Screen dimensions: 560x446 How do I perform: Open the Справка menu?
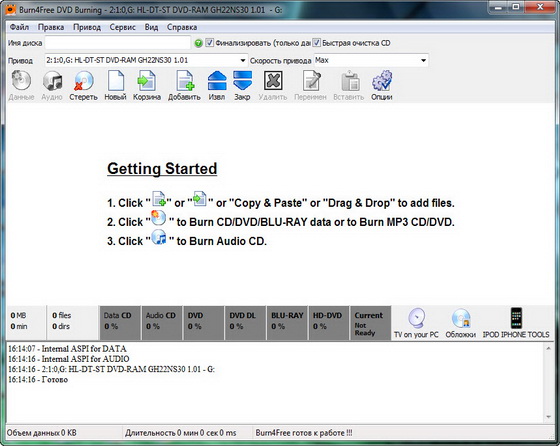coord(182,27)
